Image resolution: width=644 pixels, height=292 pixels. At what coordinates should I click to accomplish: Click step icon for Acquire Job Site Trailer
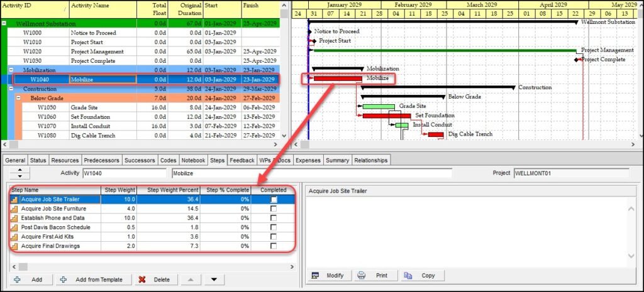pos(15,199)
